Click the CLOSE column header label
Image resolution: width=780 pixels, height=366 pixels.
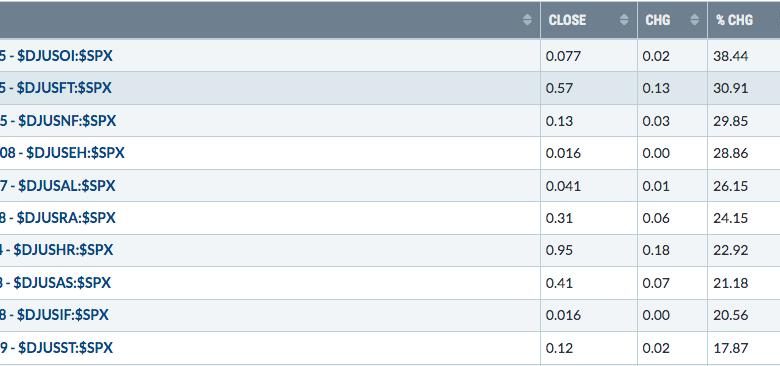567,20
